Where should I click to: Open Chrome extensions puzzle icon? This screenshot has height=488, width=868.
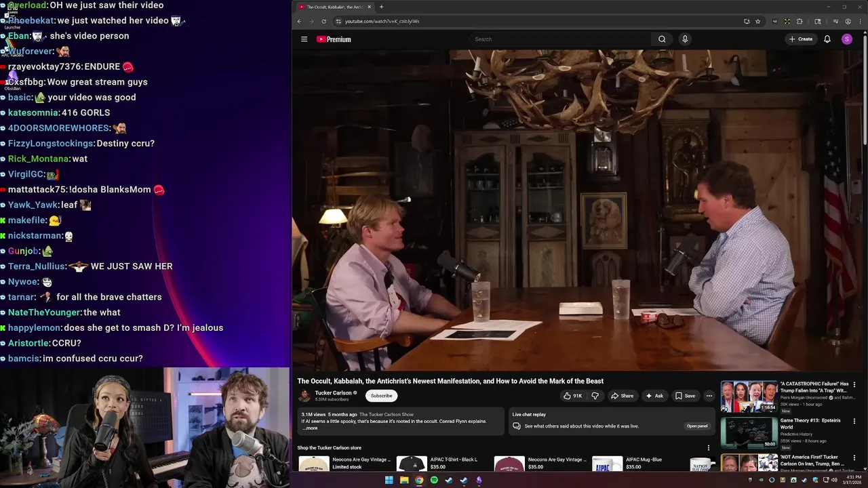pos(800,21)
